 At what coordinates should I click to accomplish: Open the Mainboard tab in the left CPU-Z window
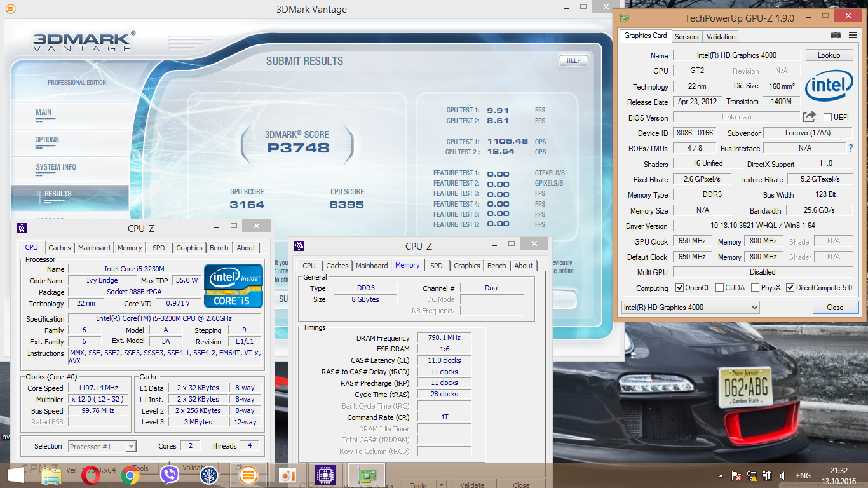(x=94, y=248)
